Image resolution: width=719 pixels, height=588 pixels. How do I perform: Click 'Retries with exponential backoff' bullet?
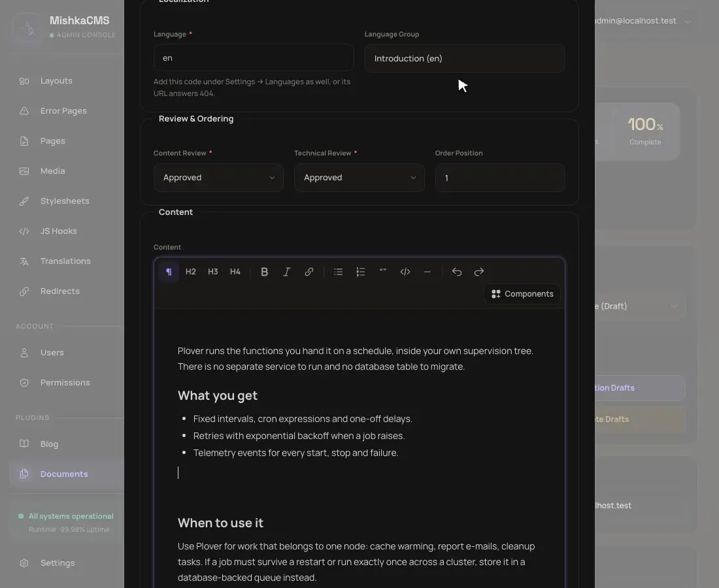pyautogui.click(x=299, y=436)
